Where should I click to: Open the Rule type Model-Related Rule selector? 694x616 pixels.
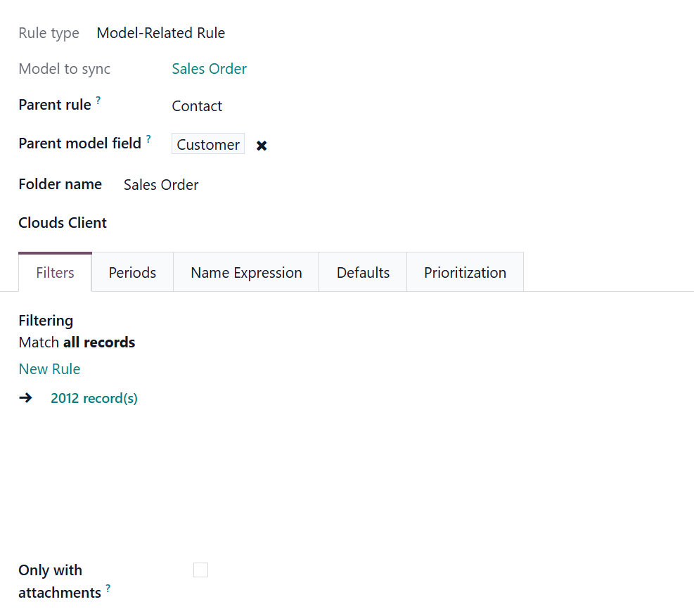click(161, 33)
